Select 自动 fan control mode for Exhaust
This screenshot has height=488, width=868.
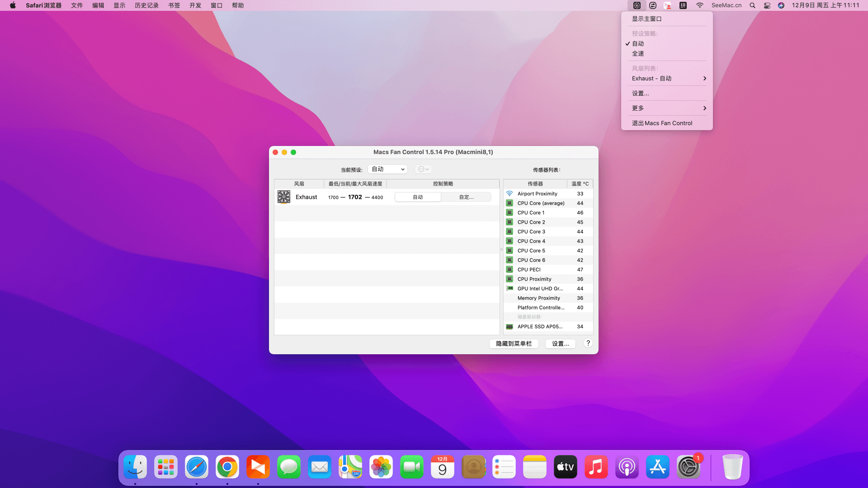[418, 197]
